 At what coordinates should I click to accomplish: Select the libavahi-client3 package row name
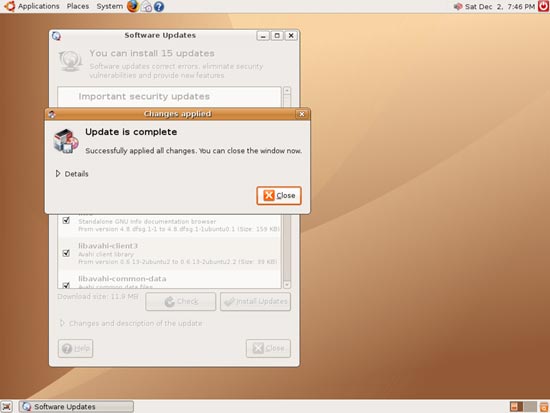click(108, 246)
